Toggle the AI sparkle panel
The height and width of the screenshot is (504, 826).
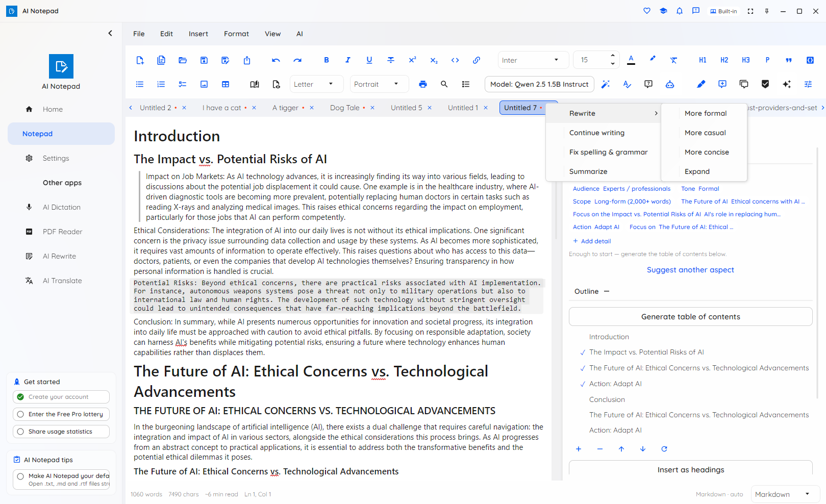[x=787, y=84]
